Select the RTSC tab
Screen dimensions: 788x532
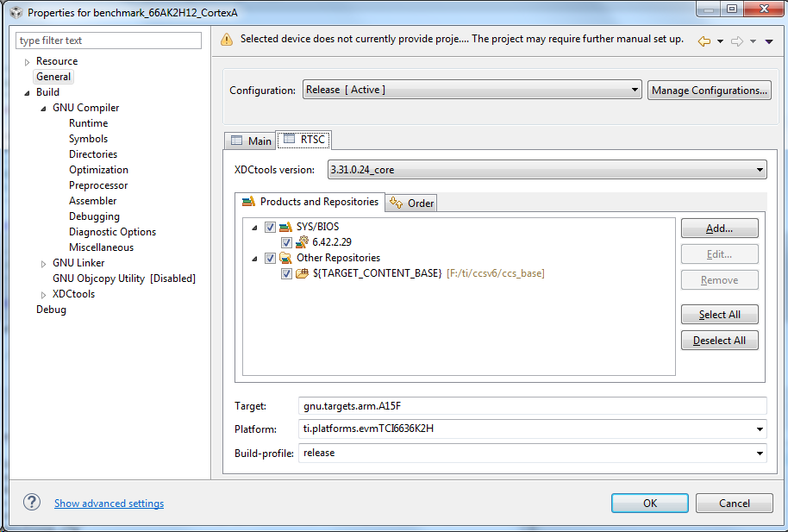point(303,140)
